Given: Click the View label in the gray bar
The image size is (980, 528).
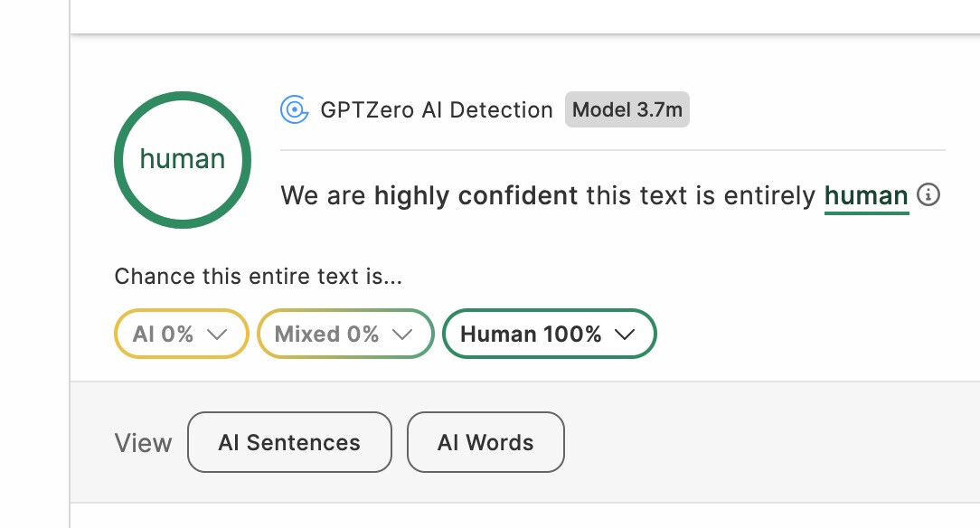Looking at the screenshot, I should (143, 443).
